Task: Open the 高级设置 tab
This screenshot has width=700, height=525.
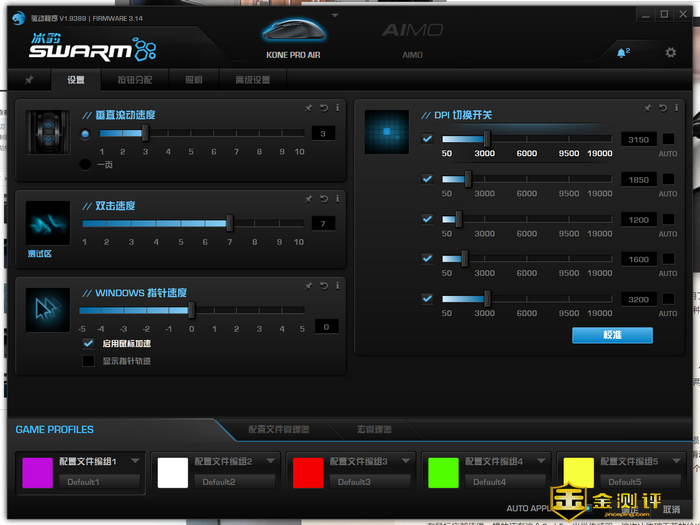Action: click(x=252, y=80)
